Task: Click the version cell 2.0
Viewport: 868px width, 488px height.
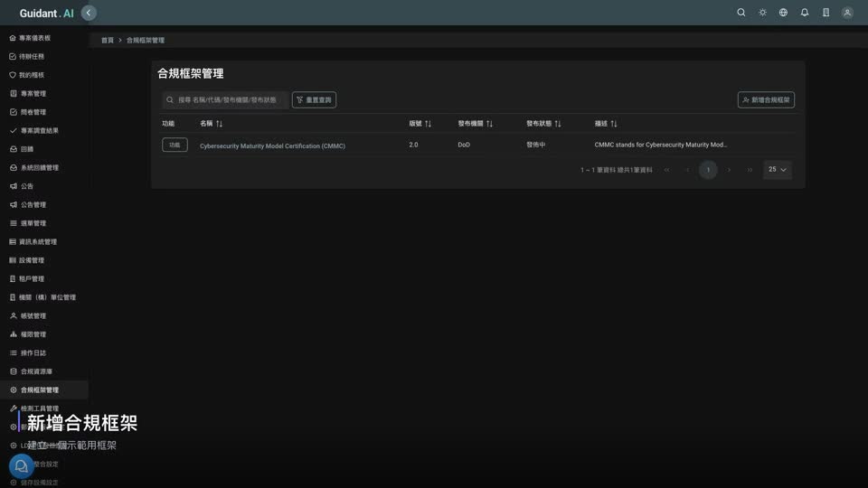Action: coord(413,145)
